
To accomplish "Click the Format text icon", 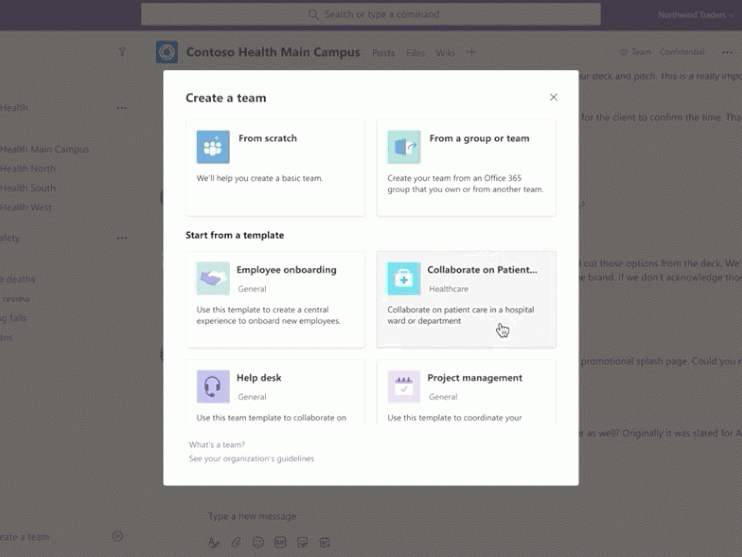I will [213, 542].
